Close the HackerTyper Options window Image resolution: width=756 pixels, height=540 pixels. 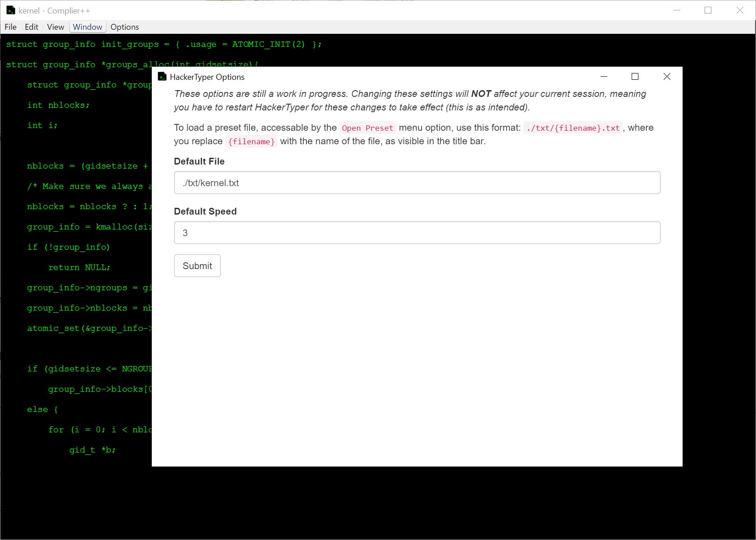tap(667, 77)
